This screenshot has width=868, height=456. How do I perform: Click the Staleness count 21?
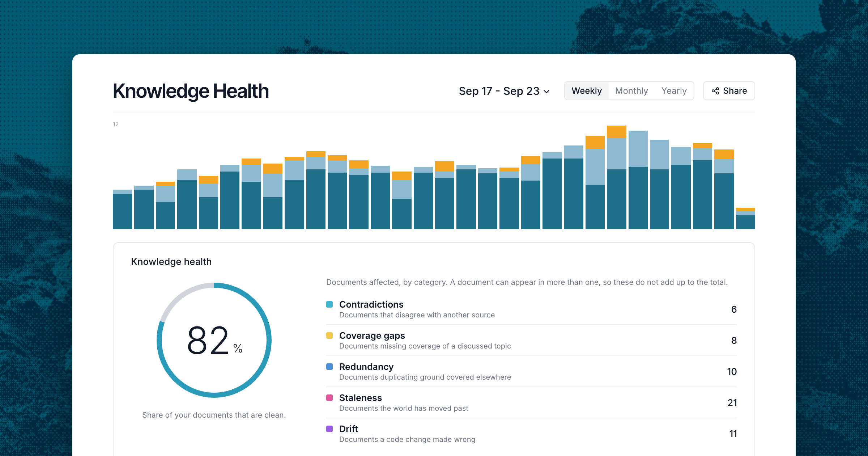pyautogui.click(x=732, y=403)
